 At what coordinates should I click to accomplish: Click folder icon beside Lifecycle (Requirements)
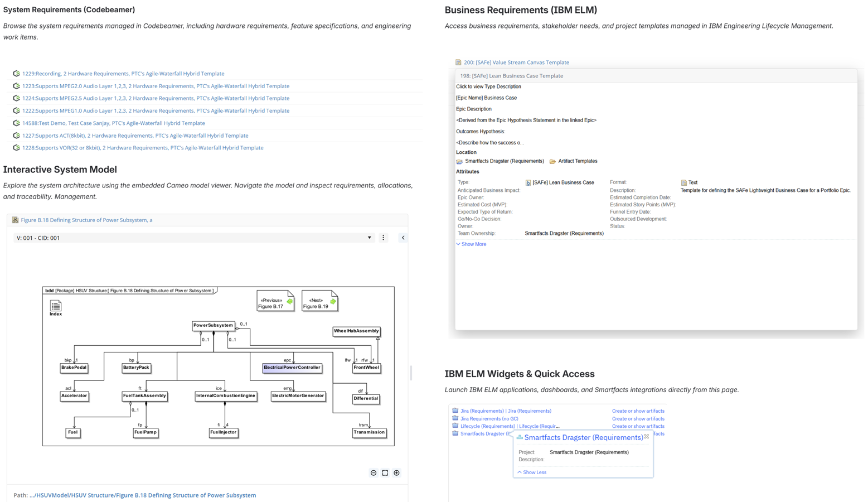pyautogui.click(x=455, y=426)
